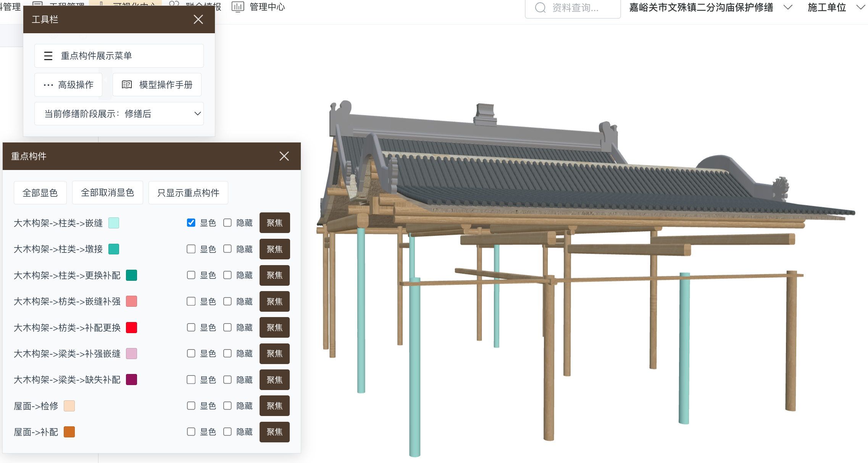Open 重点构件展示菜单
The width and height of the screenshot is (868, 463).
(119, 56)
